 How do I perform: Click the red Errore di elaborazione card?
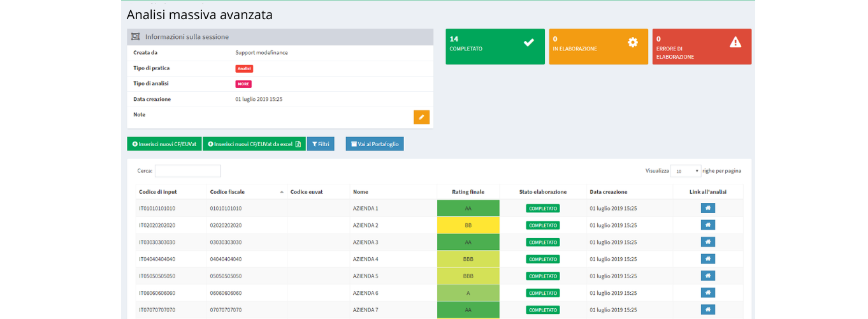click(x=702, y=47)
